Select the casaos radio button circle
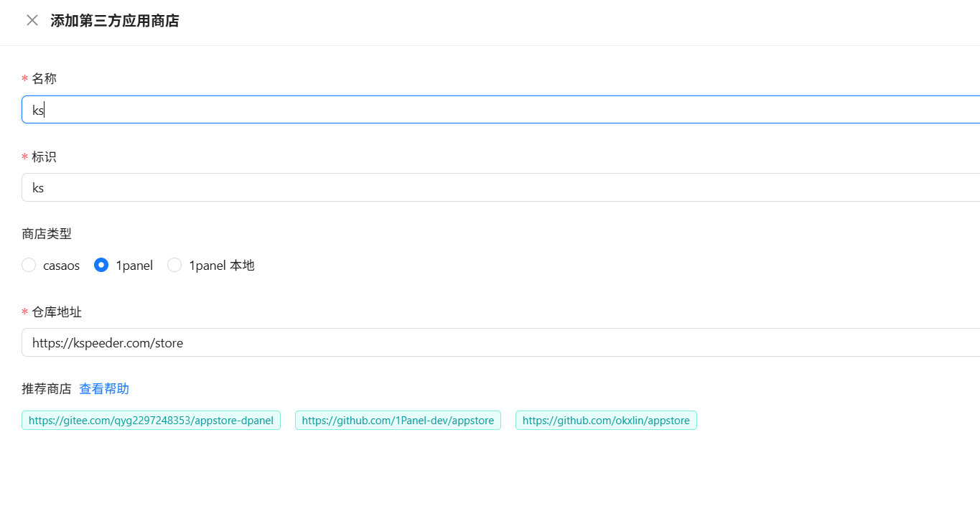980x506 pixels. (x=29, y=266)
